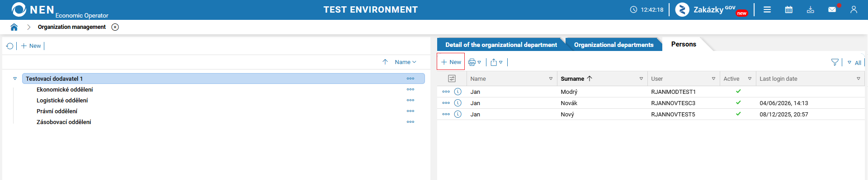
Task: Switch to Organizational departments tab
Action: pyautogui.click(x=613, y=45)
